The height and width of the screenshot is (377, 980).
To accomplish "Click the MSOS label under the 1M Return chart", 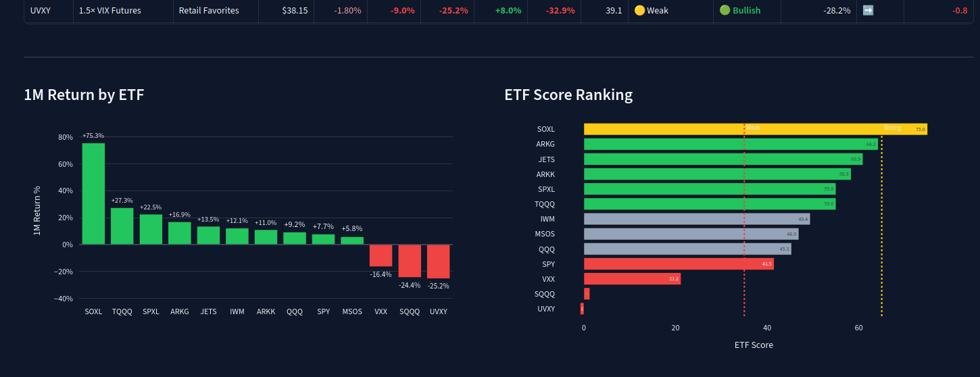I will point(352,312).
